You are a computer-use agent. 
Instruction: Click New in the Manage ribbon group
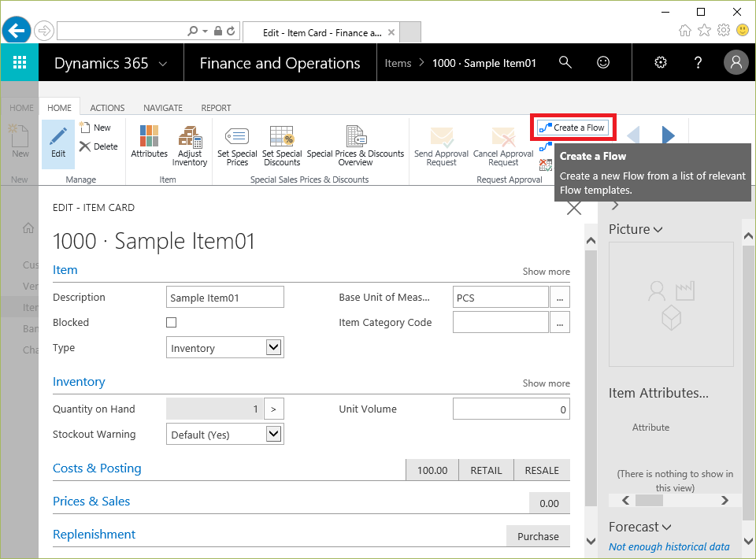[x=95, y=128]
